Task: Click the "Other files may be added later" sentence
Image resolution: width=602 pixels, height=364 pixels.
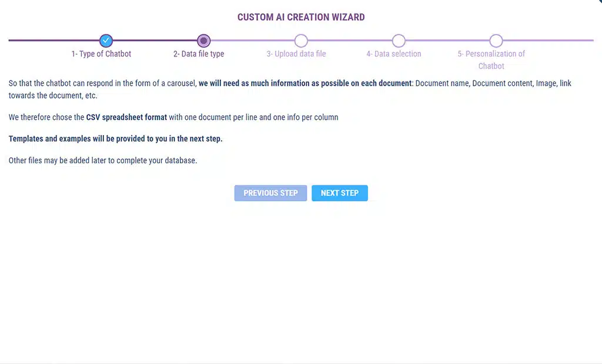Action: click(x=103, y=160)
